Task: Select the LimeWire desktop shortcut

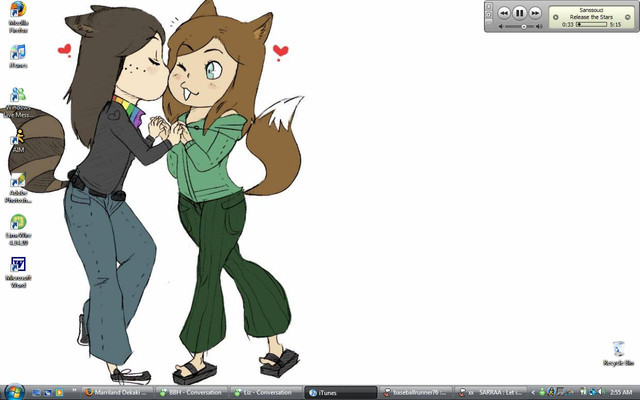Action: coord(18,230)
